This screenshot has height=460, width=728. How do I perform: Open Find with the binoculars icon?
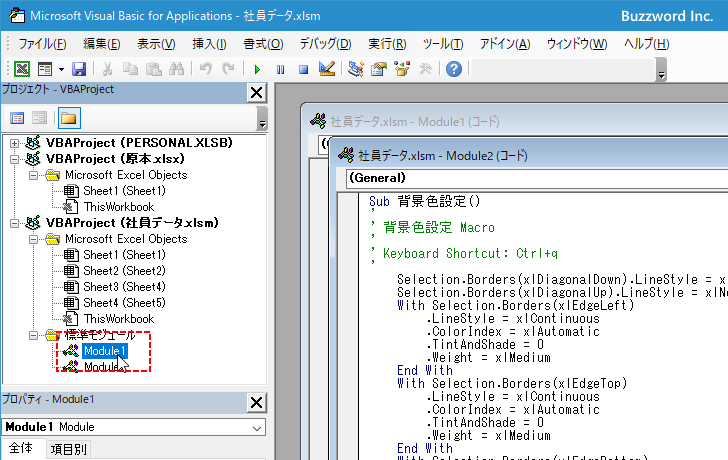(176, 69)
